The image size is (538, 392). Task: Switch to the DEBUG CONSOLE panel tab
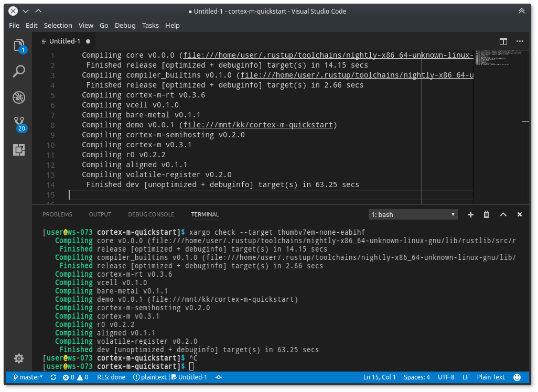point(152,214)
